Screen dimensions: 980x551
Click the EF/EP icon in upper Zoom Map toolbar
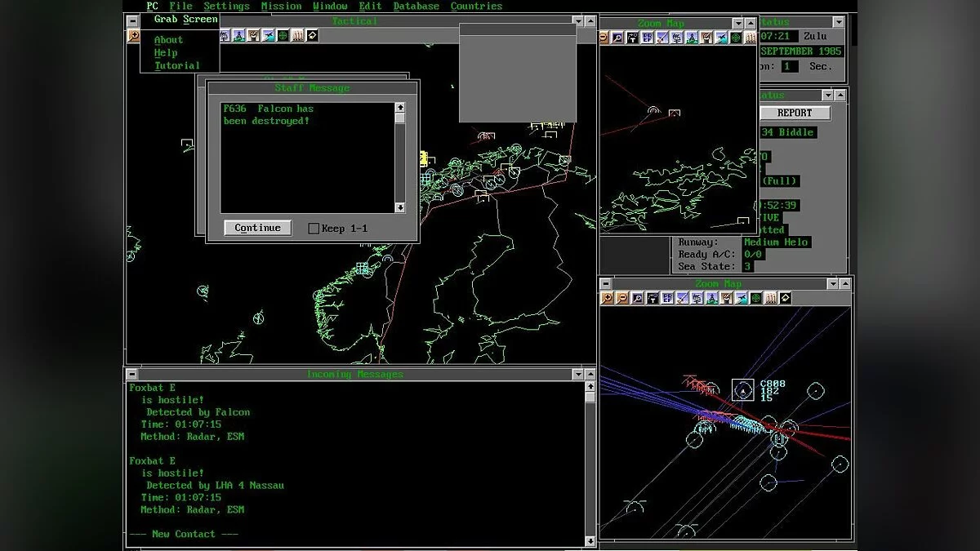tap(648, 38)
